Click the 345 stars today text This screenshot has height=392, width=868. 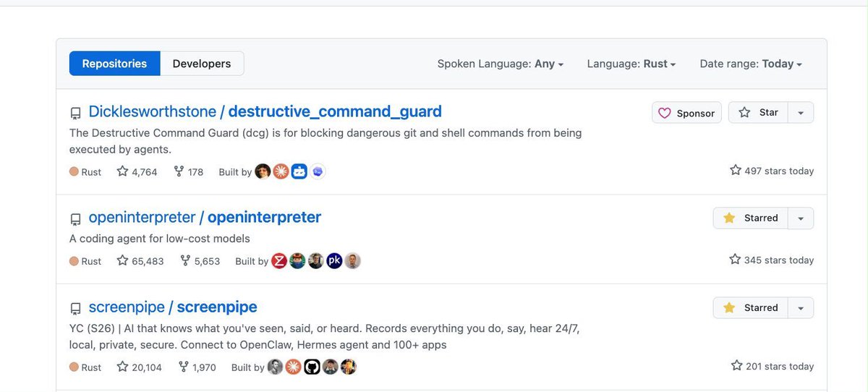tap(772, 260)
